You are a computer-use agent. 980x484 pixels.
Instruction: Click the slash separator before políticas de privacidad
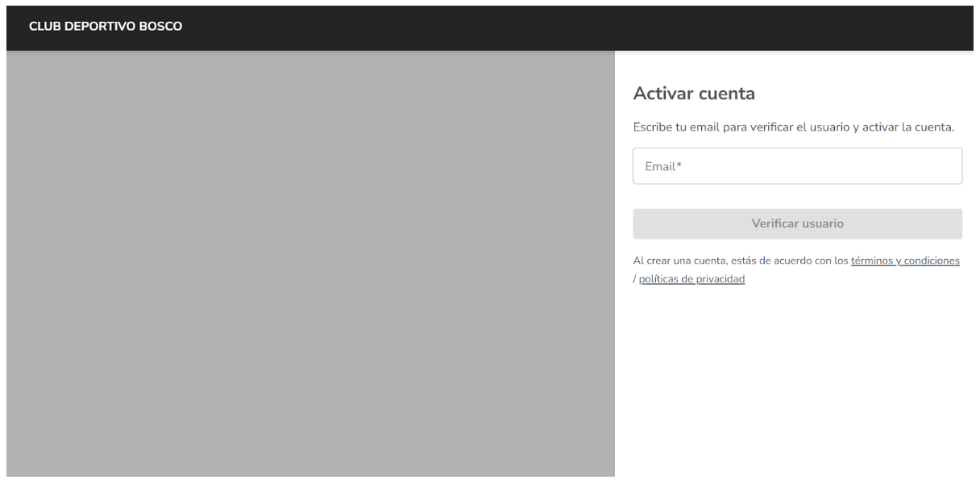click(634, 279)
